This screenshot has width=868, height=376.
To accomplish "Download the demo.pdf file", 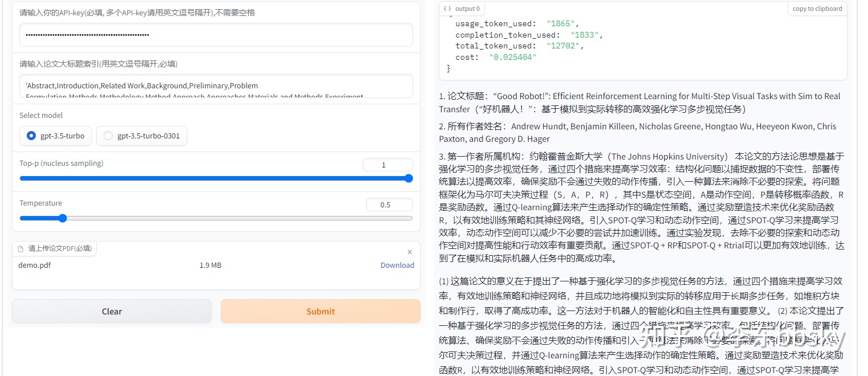I will coord(397,265).
